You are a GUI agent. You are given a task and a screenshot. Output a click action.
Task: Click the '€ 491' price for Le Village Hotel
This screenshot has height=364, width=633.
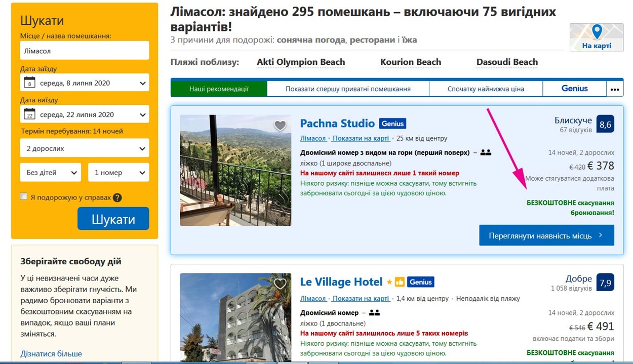click(601, 327)
